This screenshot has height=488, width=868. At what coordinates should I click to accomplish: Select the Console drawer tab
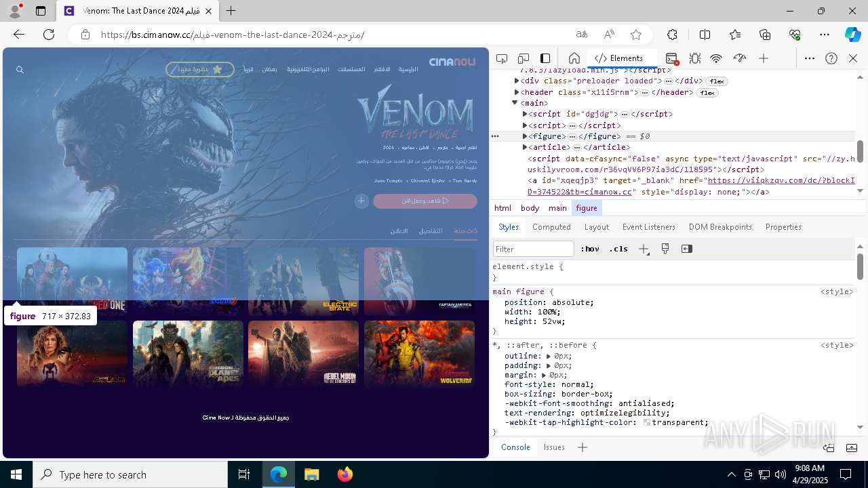click(515, 447)
